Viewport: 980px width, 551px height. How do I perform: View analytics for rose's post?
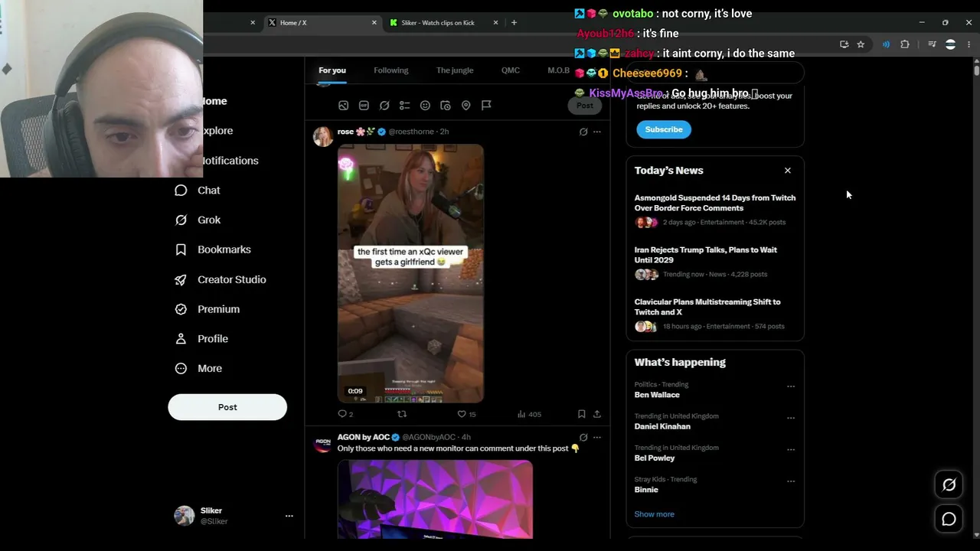pos(529,414)
